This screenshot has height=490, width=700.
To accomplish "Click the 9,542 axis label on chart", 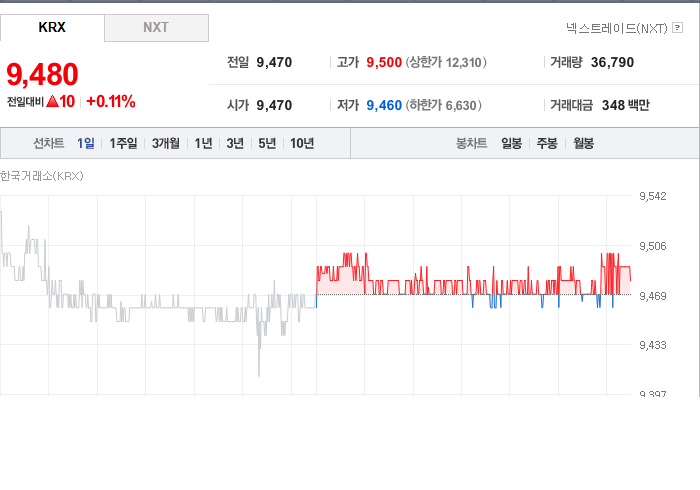I will coord(653,196).
